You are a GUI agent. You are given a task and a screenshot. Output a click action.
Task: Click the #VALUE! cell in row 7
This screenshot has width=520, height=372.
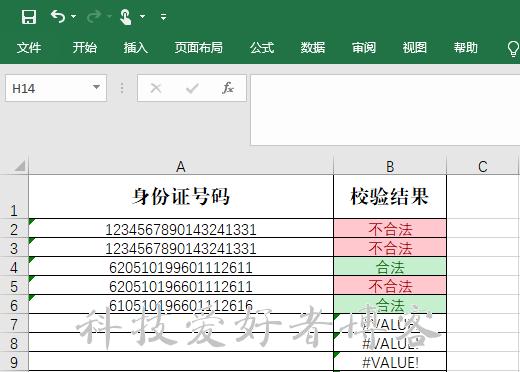390,324
